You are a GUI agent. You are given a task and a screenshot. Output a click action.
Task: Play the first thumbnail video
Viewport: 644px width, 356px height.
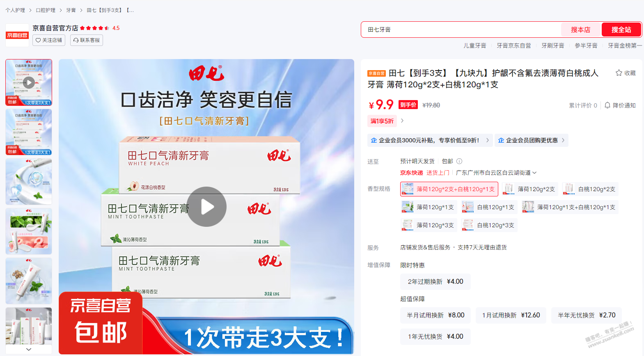pos(29,82)
